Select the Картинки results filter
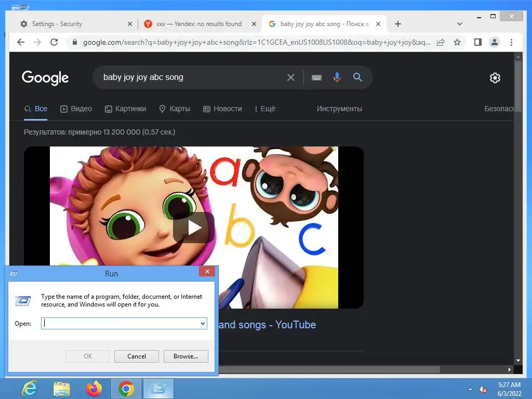 coord(126,109)
